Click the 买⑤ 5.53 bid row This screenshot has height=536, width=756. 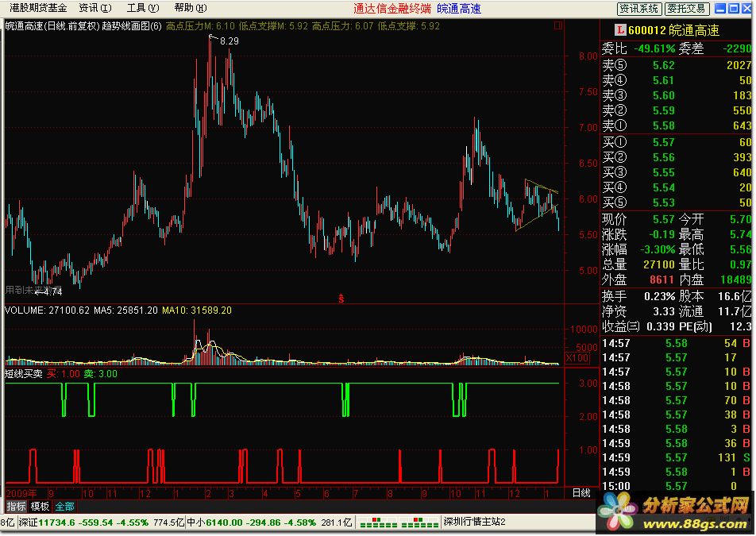click(677, 202)
